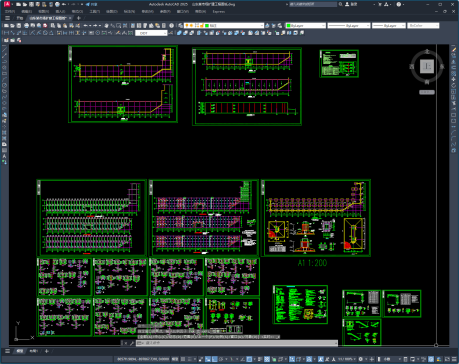The height and width of the screenshot is (364, 459).
Task: Click the A1 1:200 text in drawing
Action: click(312, 263)
